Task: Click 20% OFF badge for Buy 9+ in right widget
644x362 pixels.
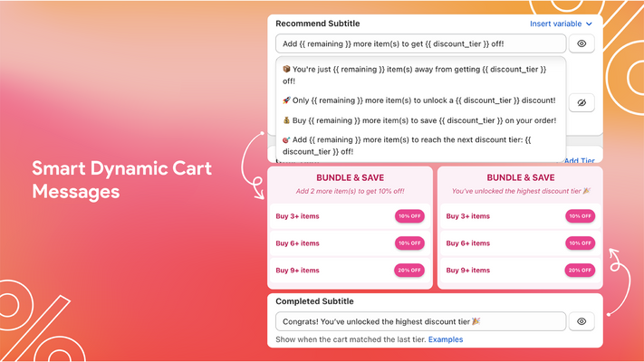Action: click(580, 271)
